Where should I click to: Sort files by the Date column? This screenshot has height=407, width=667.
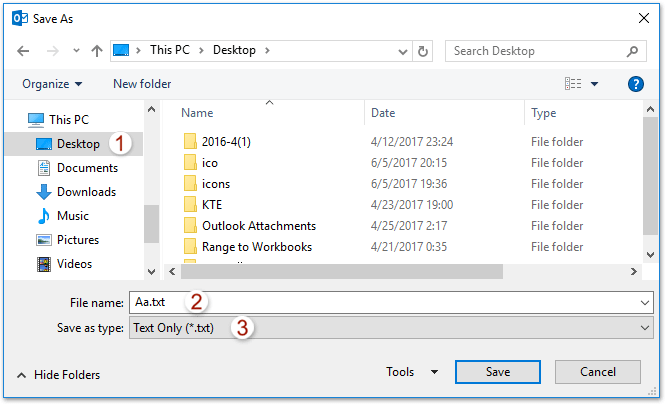(x=384, y=113)
